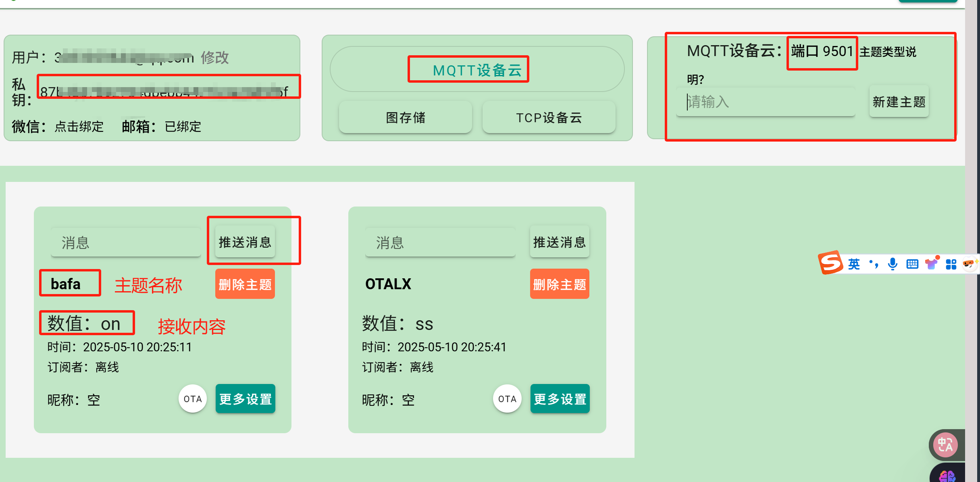Click 修改 link next to user
The width and height of the screenshot is (980, 482).
click(x=215, y=58)
